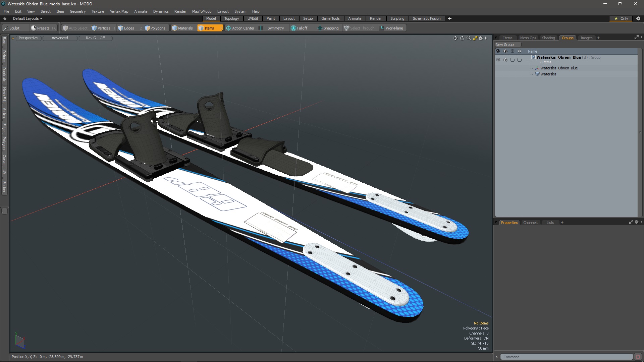Open the Geometry menu

77,11
